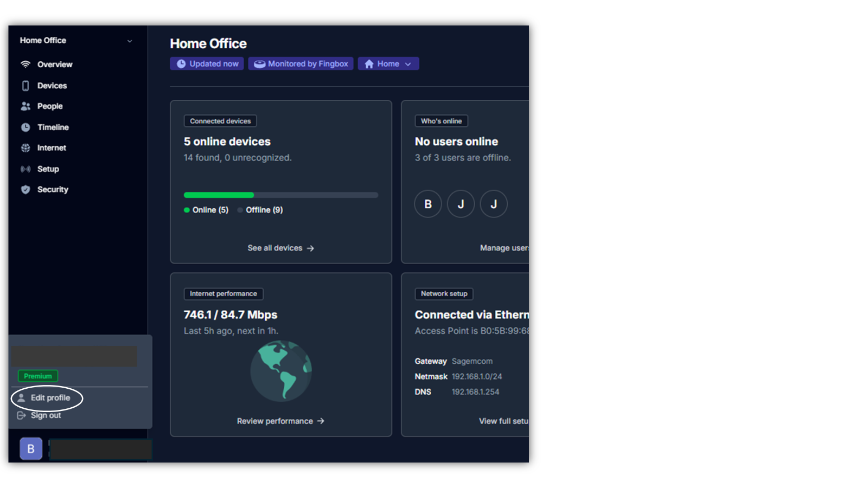Choose Sign out in account menu

pos(46,415)
